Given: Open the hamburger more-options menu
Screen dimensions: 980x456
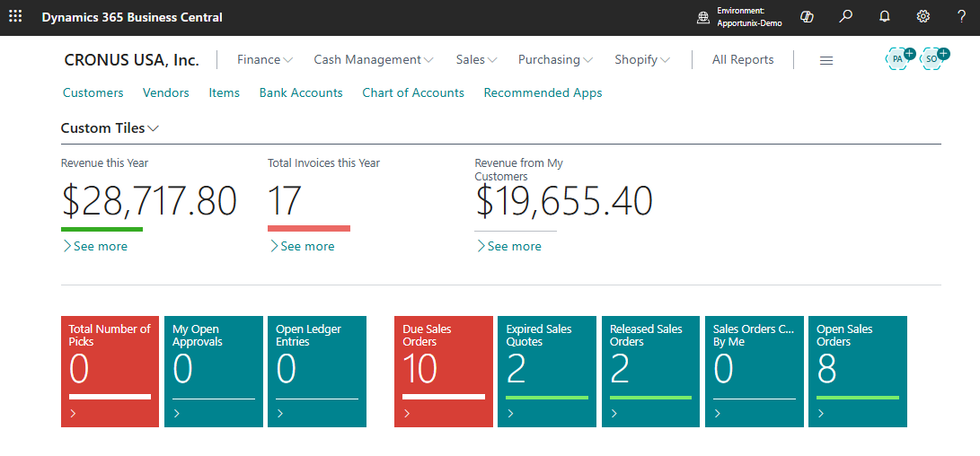Looking at the screenshot, I should point(826,60).
